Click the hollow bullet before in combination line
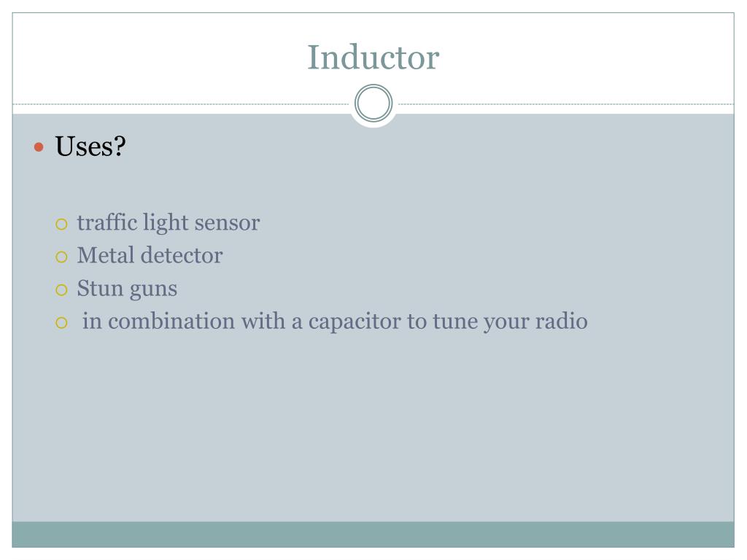This screenshot has height=560, width=747. pos(61,323)
